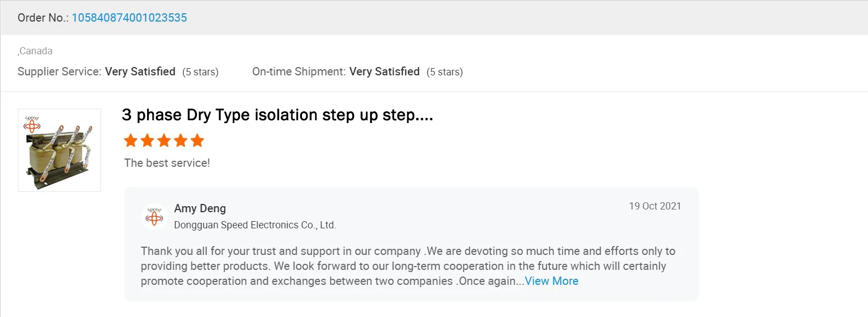Viewport: 868px width, 317px height.
Task: Click the 5 stars label beside On-time Shipment
Action: pyautogui.click(x=445, y=72)
